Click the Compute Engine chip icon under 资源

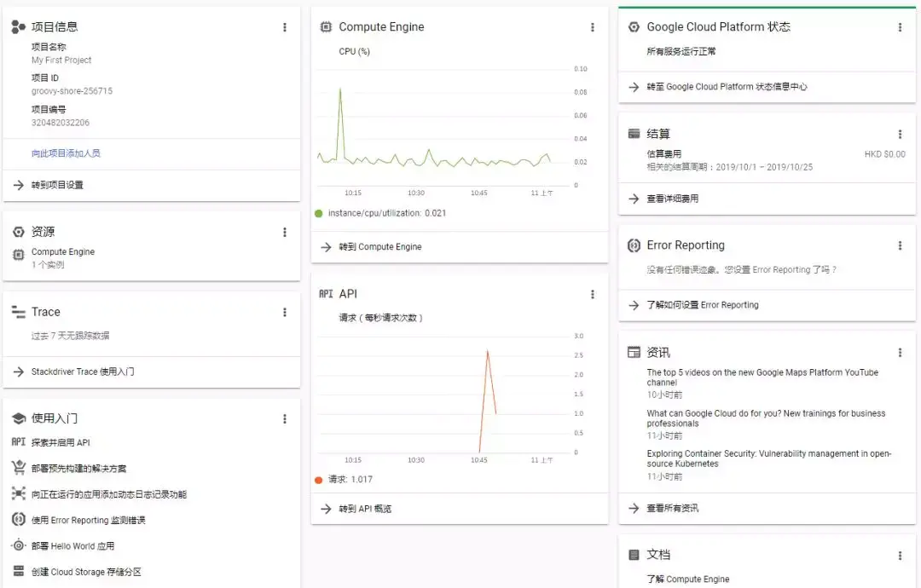tap(18, 255)
